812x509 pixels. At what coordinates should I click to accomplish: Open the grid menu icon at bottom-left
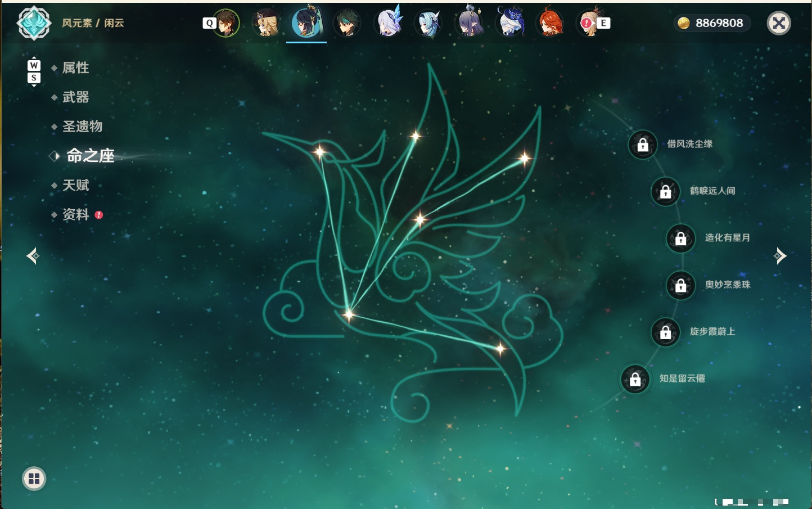(x=34, y=479)
